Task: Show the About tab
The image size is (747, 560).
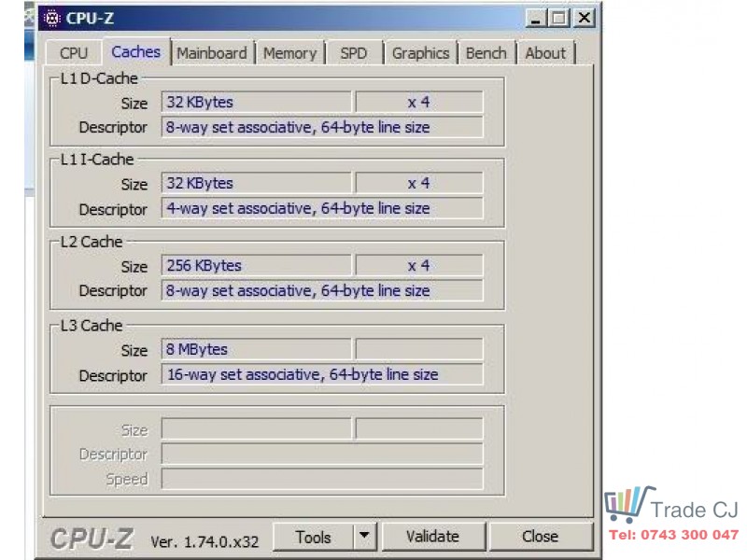Action: pyautogui.click(x=545, y=53)
